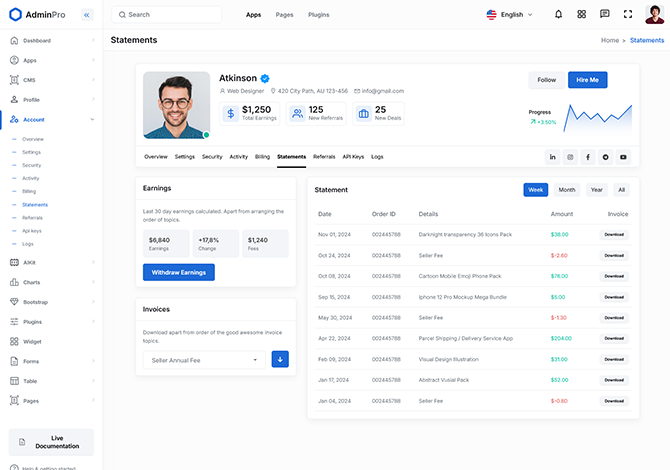Open the Plugins top menu item
The width and height of the screenshot is (670, 470).
pos(318,15)
